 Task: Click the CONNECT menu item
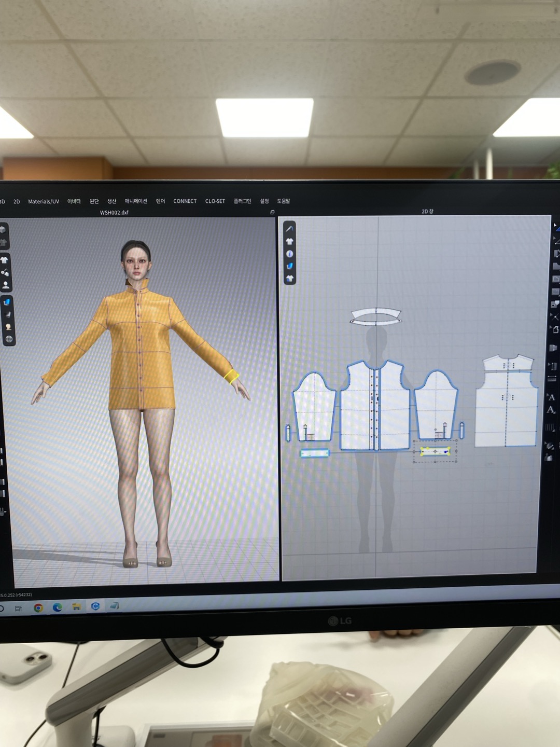(x=185, y=201)
